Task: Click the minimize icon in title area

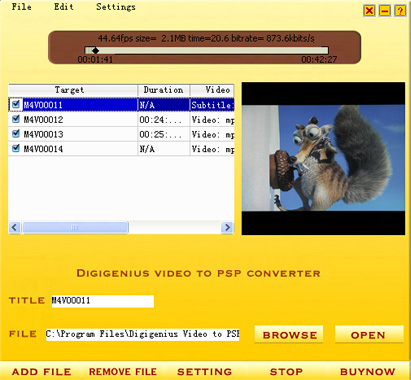Action: [385, 11]
